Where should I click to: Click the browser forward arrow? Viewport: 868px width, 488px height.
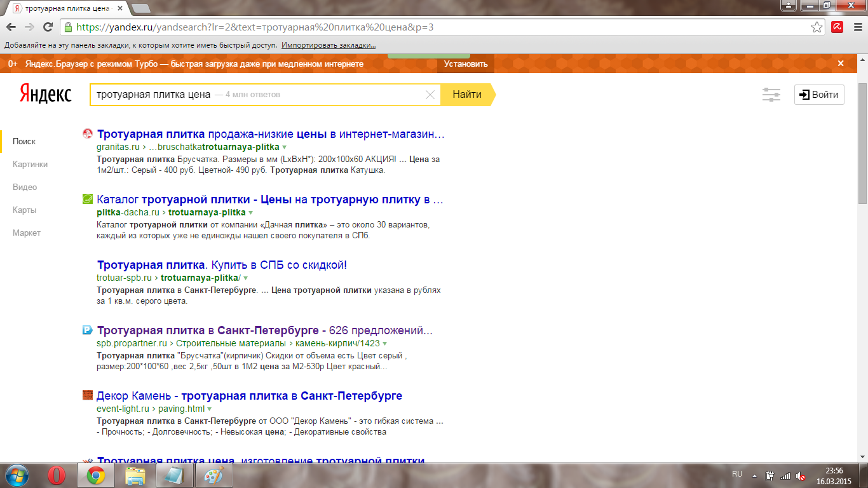29,27
